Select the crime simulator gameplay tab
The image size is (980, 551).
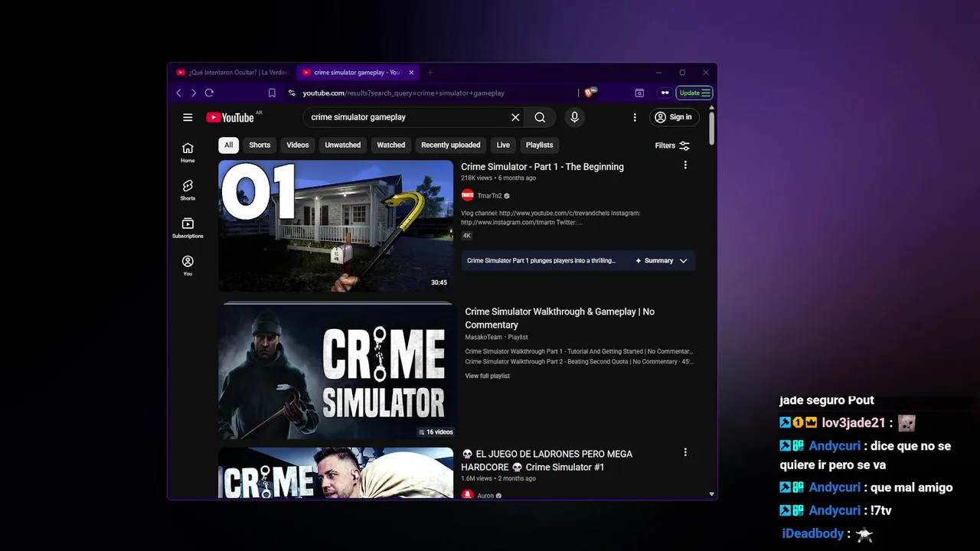[357, 73]
